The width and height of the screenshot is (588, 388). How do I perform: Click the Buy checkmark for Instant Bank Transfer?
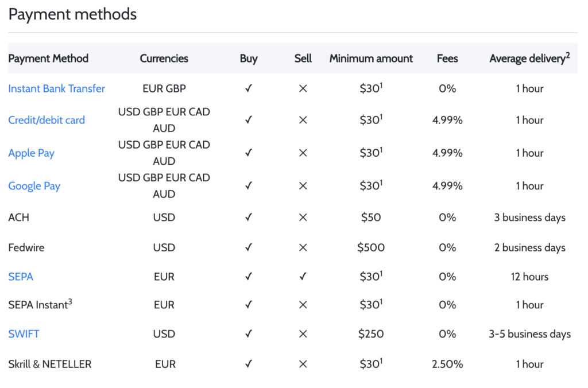tap(249, 88)
